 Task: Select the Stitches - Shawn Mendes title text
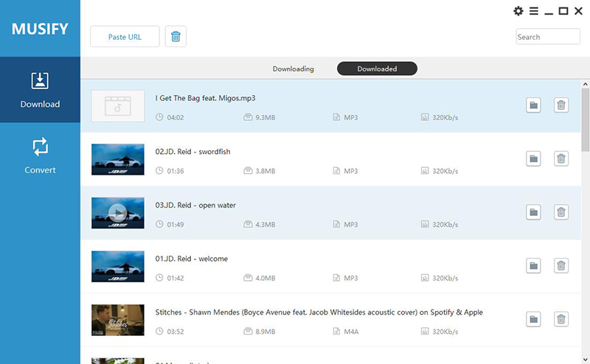(x=319, y=312)
